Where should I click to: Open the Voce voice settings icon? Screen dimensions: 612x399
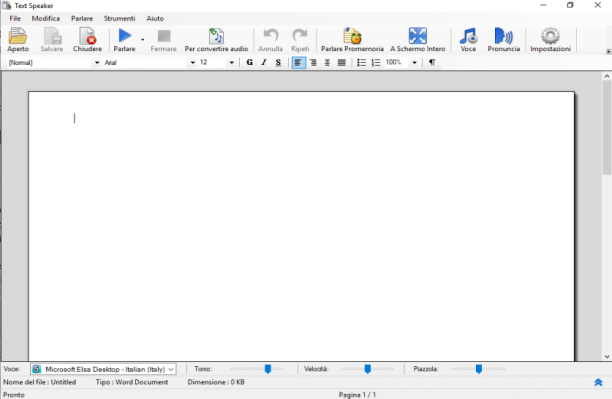[x=468, y=39]
